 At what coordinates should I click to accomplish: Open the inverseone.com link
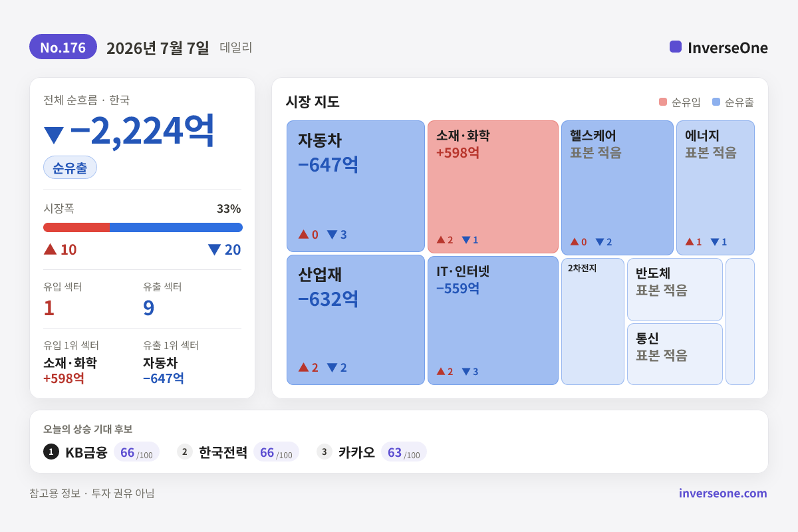[723, 493]
